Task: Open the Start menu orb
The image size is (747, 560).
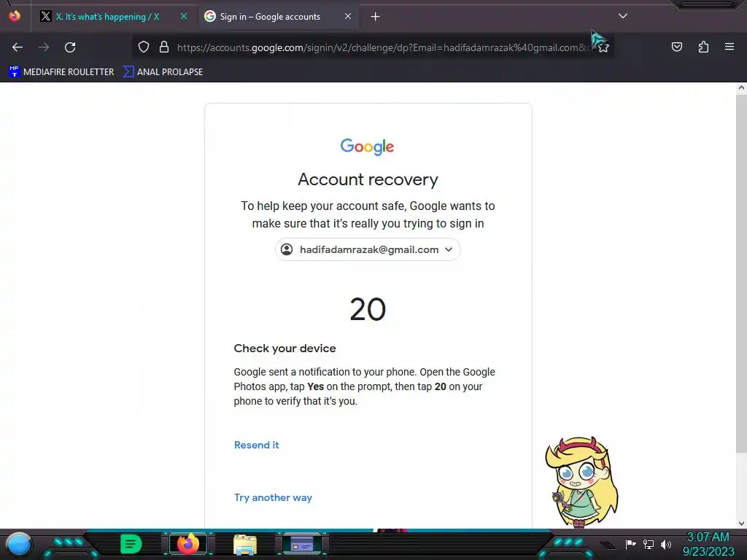Action: click(x=19, y=544)
